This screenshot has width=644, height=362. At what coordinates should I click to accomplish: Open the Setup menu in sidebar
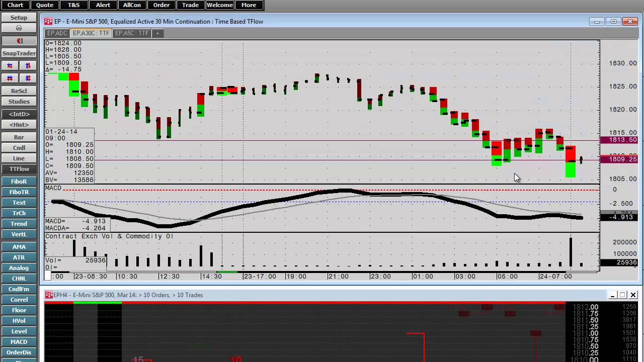click(19, 18)
